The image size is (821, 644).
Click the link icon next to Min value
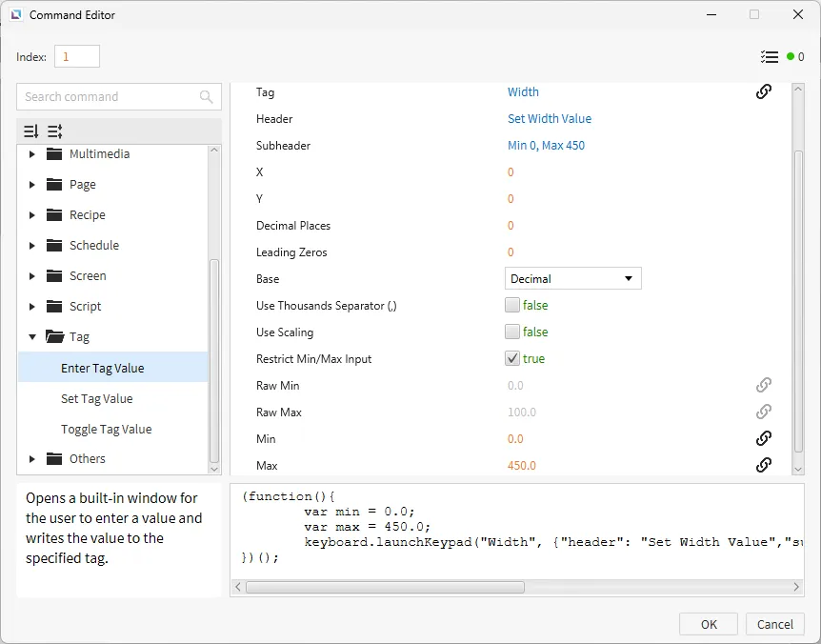[763, 439]
